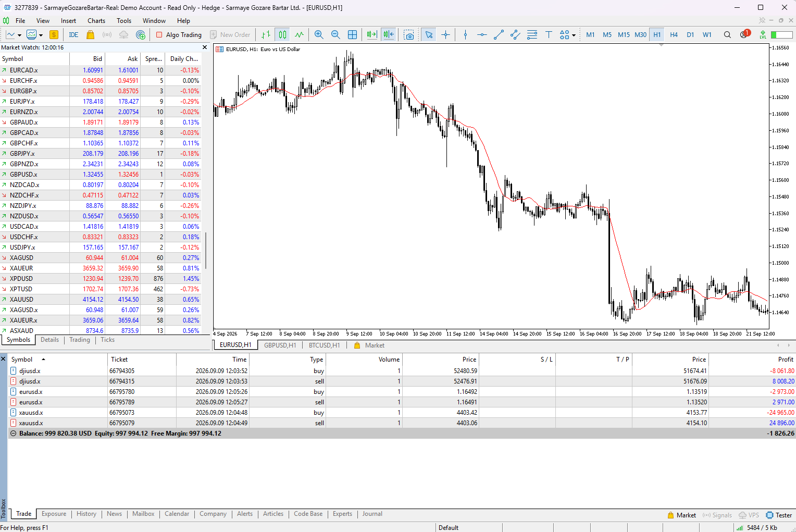Screen dimensions: 796x532
Task: Toggle chart shift from right border
Action: (388, 35)
